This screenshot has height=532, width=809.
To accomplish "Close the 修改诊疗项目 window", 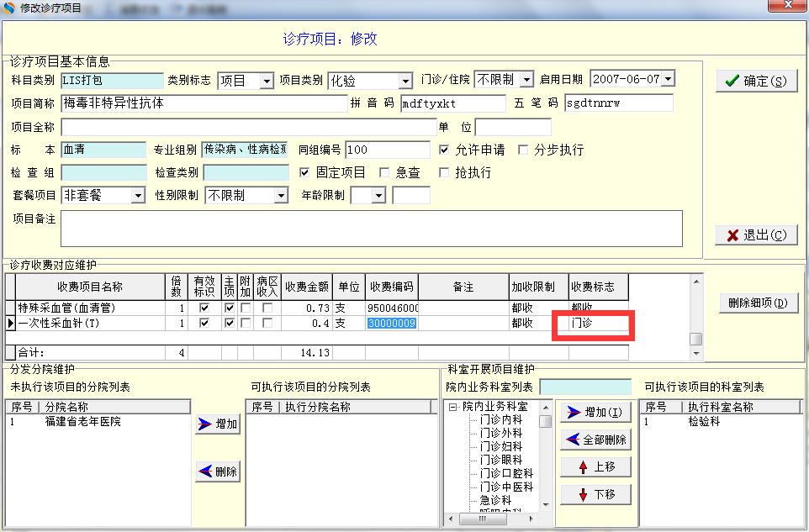I will coord(787,5).
